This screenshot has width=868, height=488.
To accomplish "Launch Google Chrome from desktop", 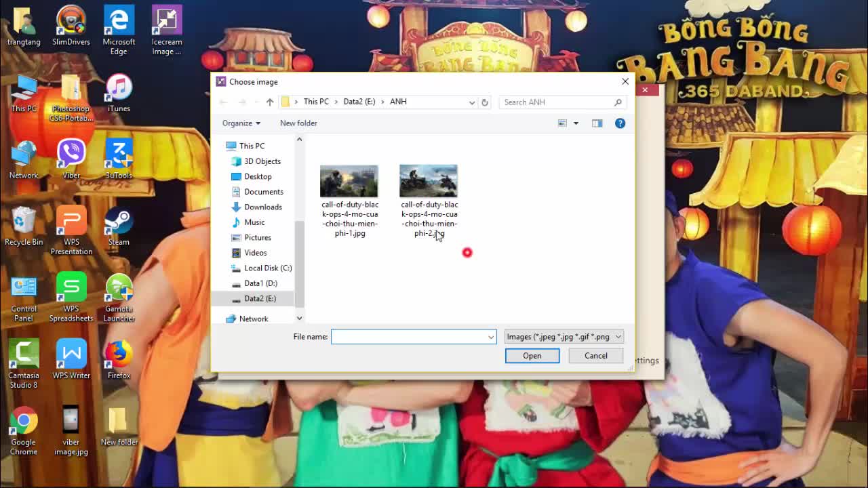I will click(24, 431).
